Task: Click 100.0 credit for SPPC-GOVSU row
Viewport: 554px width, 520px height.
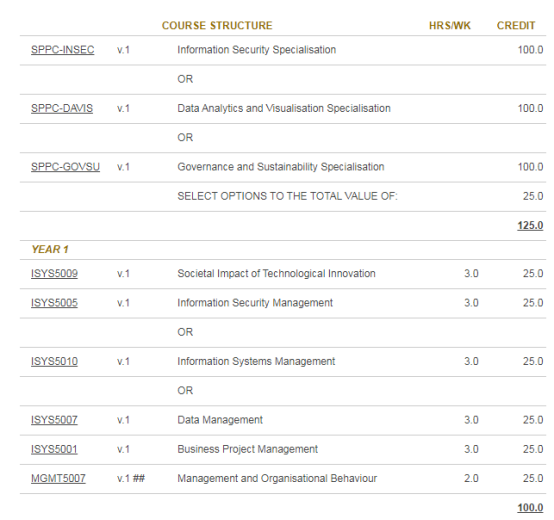Action: tap(530, 167)
